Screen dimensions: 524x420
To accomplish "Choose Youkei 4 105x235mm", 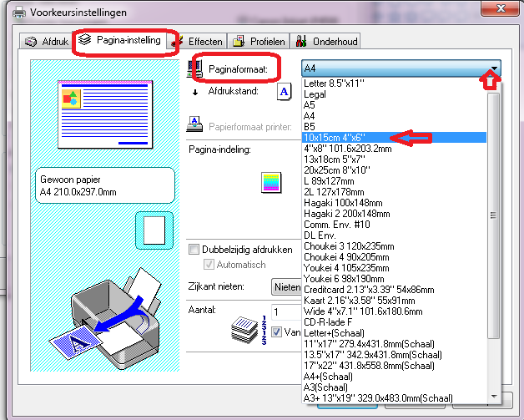I will 394,267.
